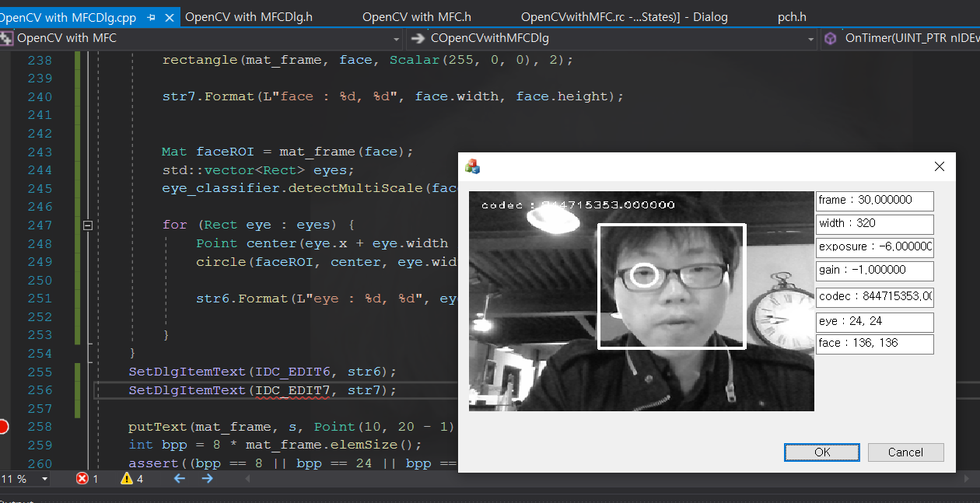The height and width of the screenshot is (503, 980).
Task: Click the warning icon showing 4 warnings
Action: coord(126,479)
